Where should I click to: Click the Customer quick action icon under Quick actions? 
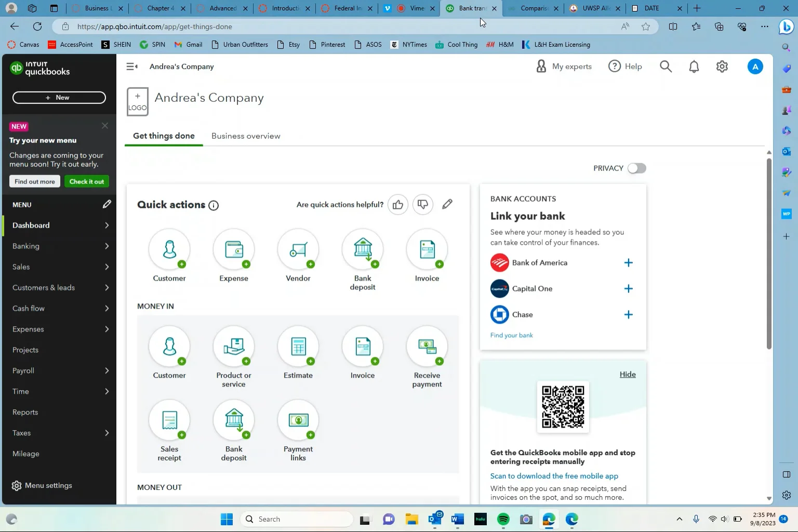pos(169,250)
